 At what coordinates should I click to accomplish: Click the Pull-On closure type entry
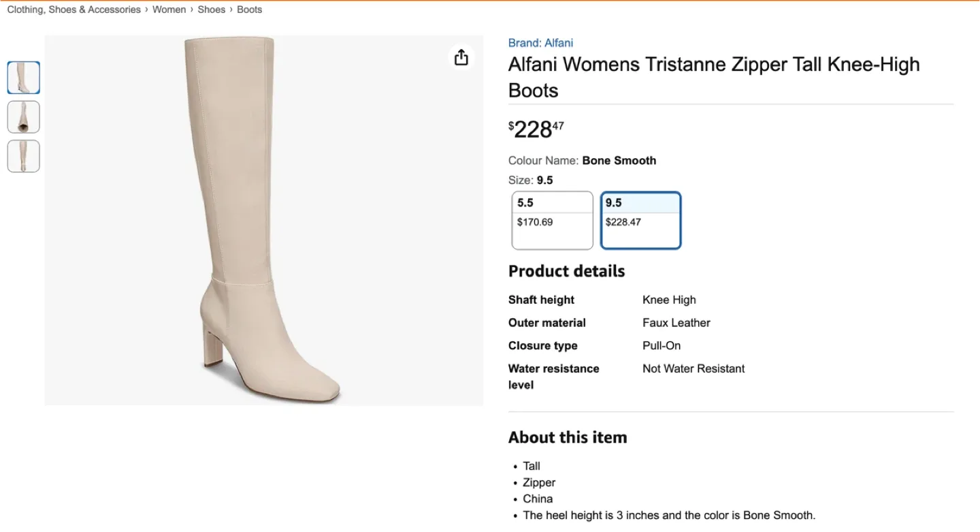(x=661, y=345)
